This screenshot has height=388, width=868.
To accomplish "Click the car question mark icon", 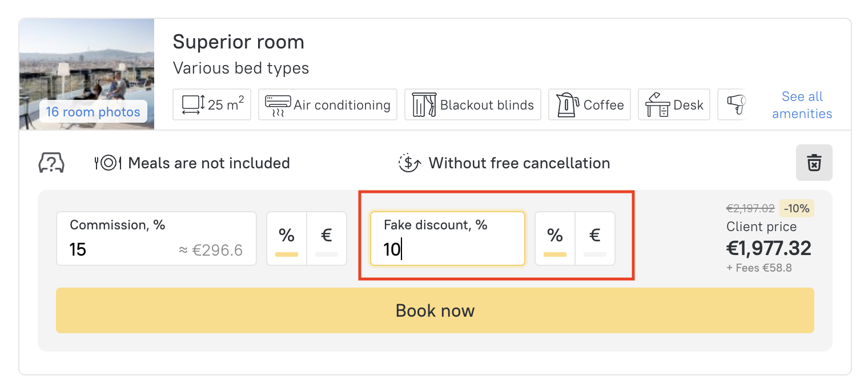I will point(51,163).
